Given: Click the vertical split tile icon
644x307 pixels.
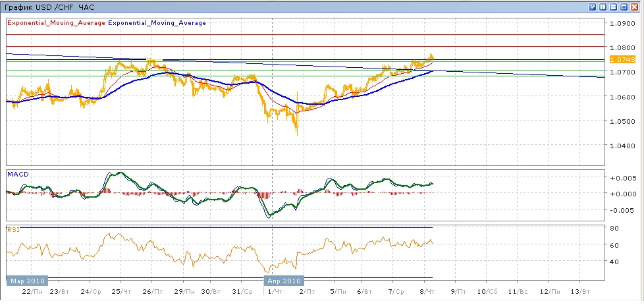Looking at the screenshot, I should (x=603, y=7).
